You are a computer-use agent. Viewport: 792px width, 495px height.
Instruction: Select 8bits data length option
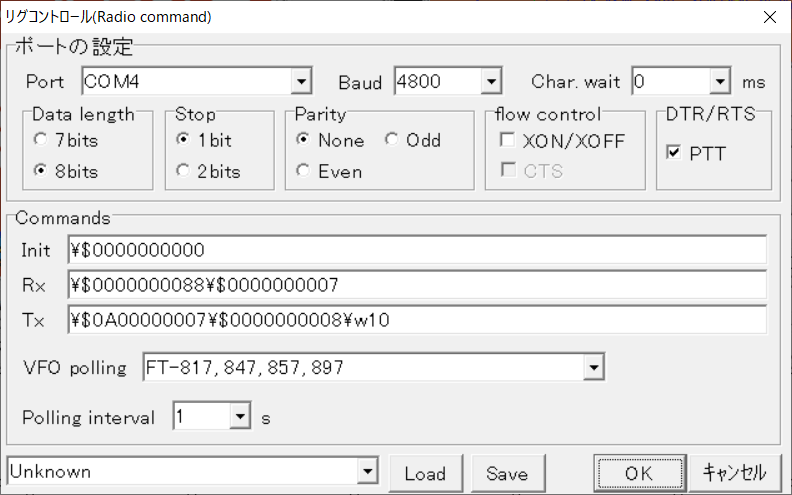click(x=41, y=171)
